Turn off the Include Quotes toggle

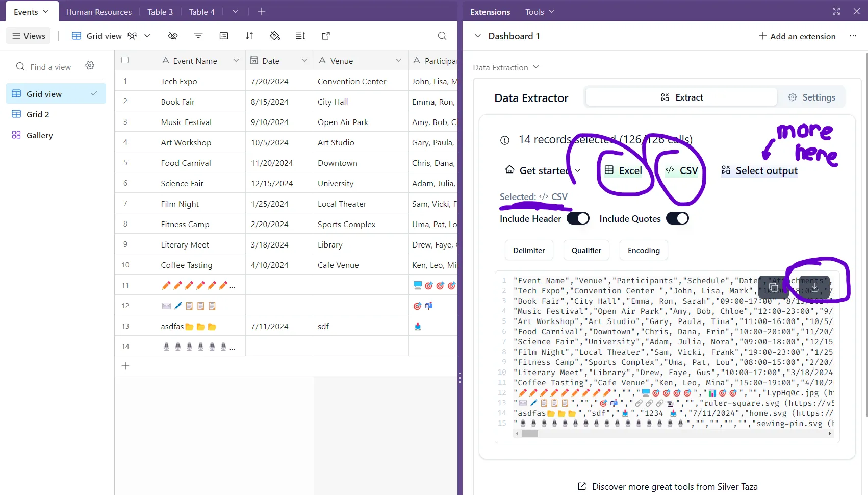pos(677,218)
